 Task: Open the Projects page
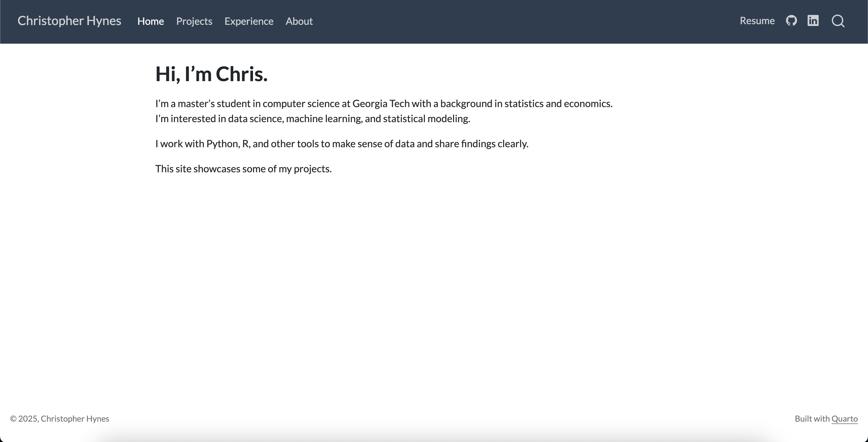(x=194, y=21)
